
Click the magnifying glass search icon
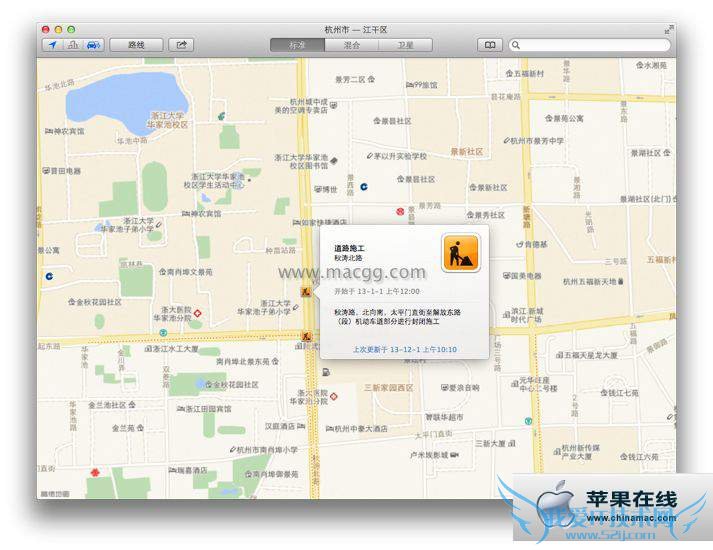[516, 45]
